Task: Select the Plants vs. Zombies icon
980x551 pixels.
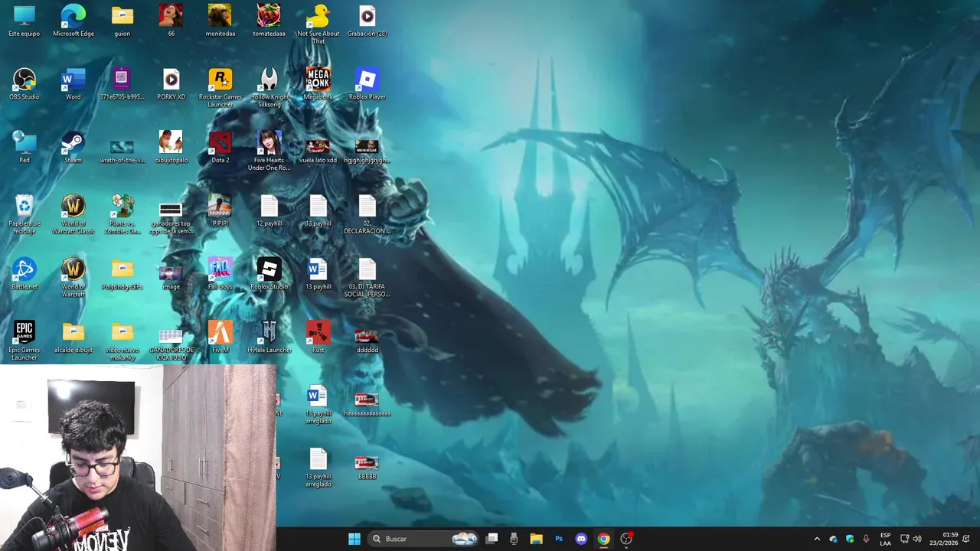Action: [x=122, y=215]
